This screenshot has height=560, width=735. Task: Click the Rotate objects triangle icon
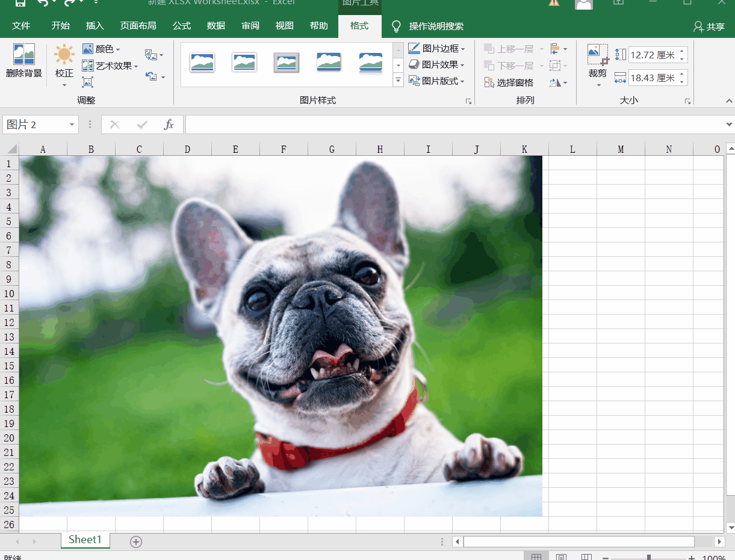pyautogui.click(x=556, y=82)
